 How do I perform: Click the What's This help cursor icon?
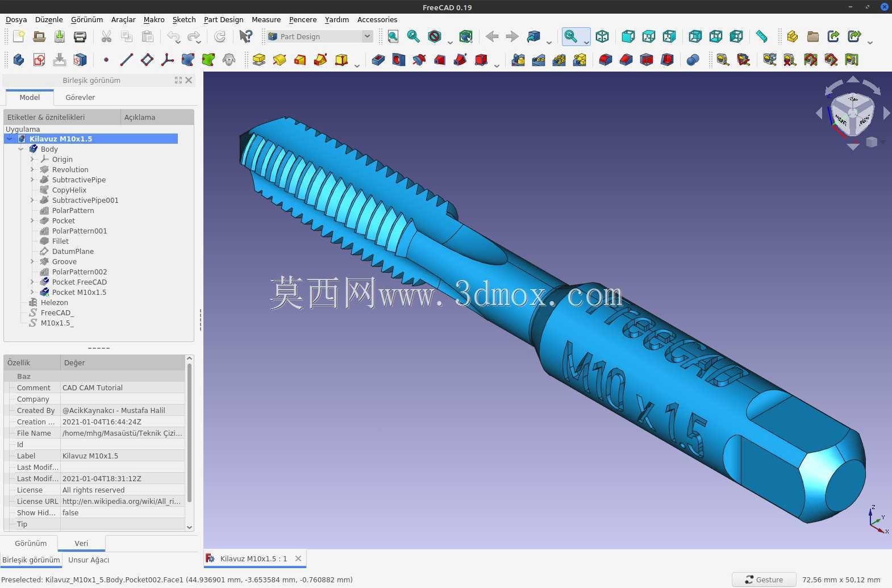[x=245, y=37]
